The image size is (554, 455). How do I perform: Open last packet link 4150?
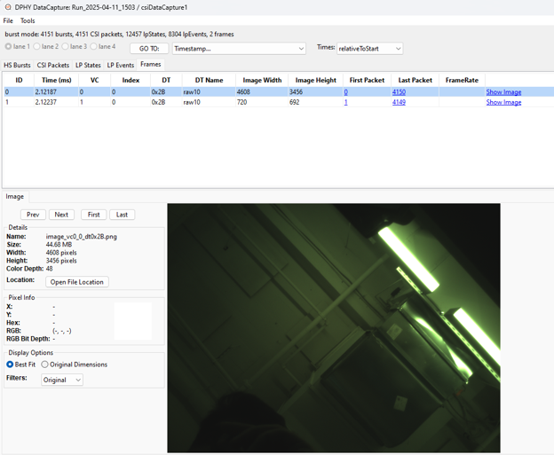[x=399, y=92]
